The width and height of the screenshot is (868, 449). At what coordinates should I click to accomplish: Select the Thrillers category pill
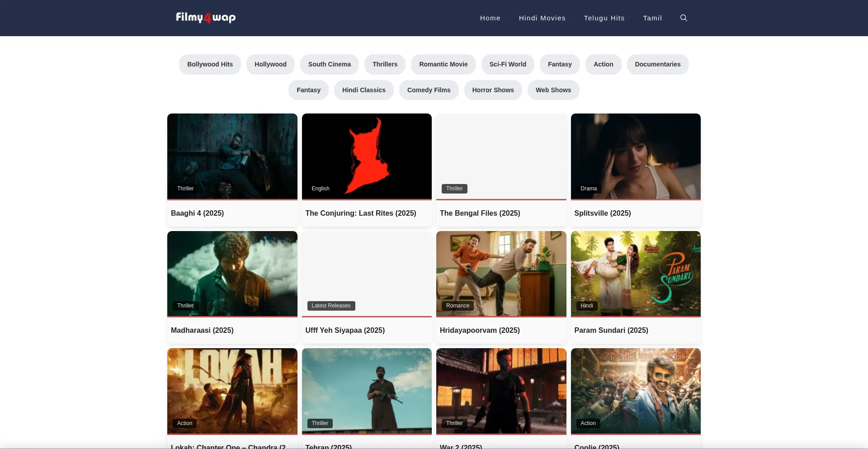[x=385, y=64]
